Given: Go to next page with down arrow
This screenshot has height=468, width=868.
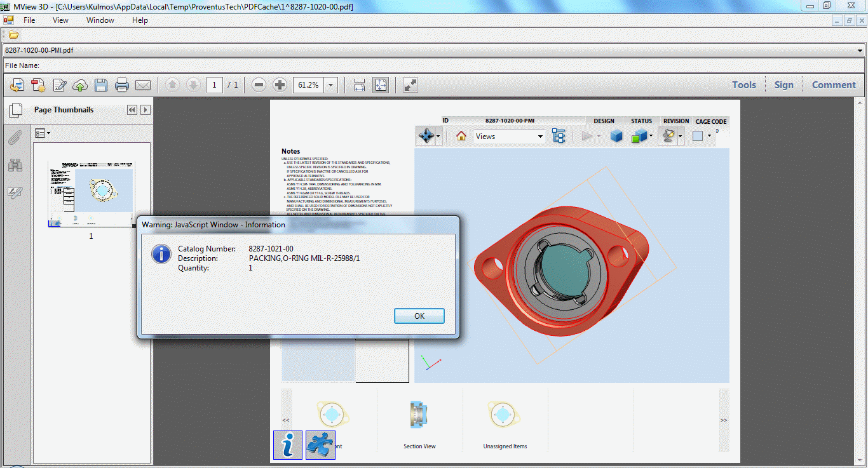Looking at the screenshot, I should 194,85.
